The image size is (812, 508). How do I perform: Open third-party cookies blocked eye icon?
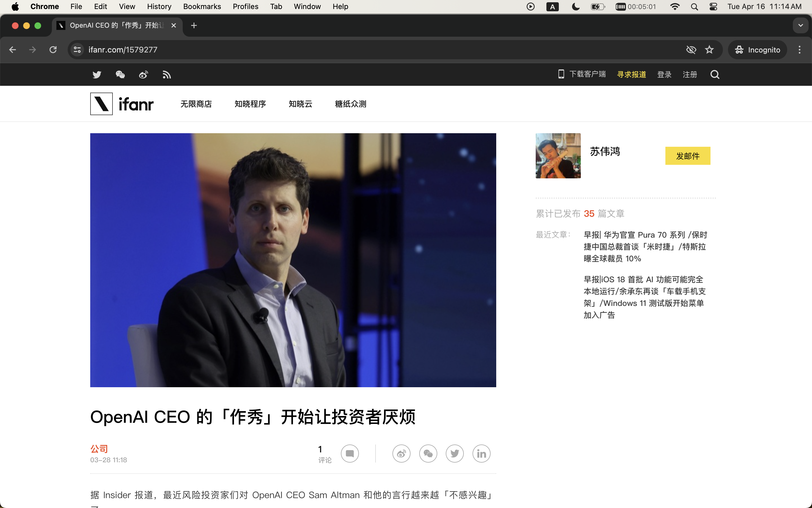coord(691,50)
